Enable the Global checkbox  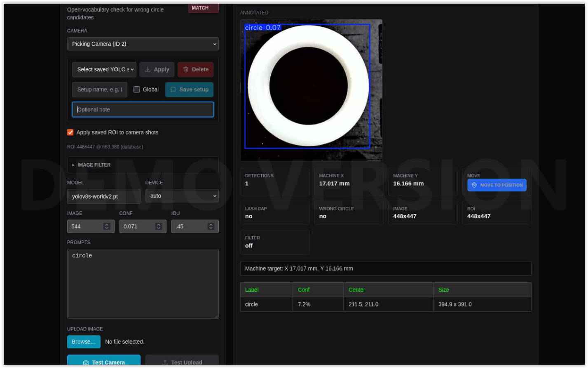pyautogui.click(x=136, y=90)
